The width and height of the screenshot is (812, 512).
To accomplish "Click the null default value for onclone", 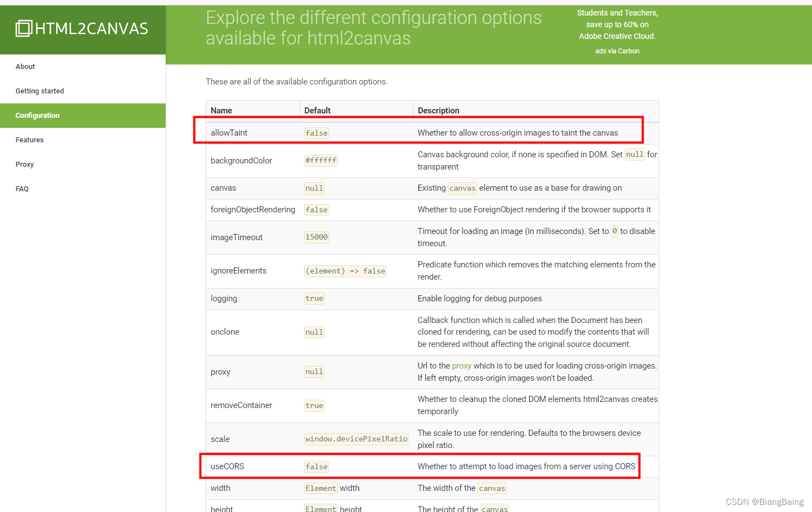I will click(x=314, y=332).
